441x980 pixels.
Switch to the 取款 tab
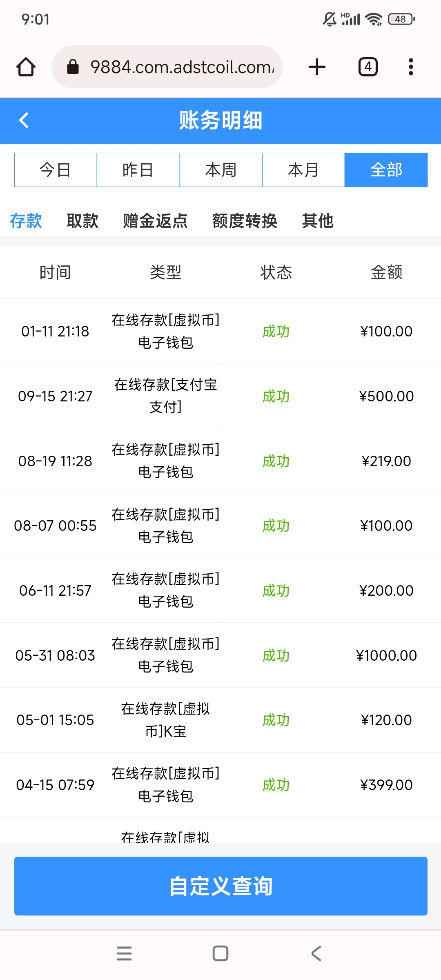(x=82, y=221)
